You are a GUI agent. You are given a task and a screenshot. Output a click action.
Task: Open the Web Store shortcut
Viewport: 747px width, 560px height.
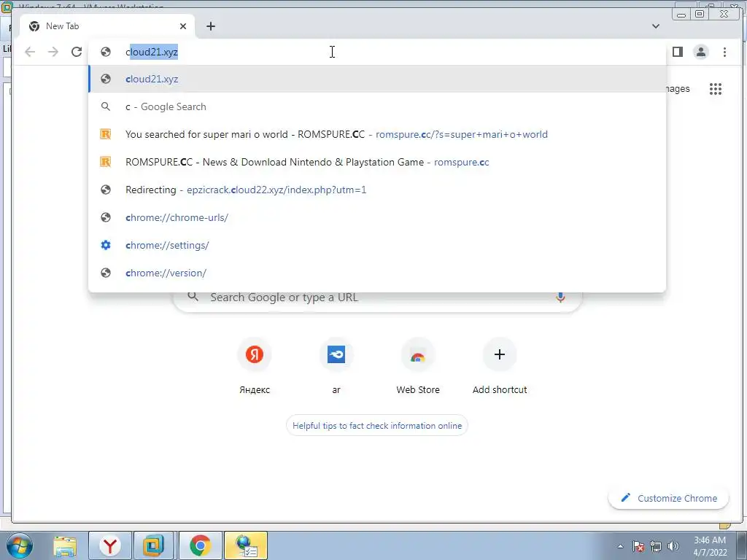(x=418, y=367)
